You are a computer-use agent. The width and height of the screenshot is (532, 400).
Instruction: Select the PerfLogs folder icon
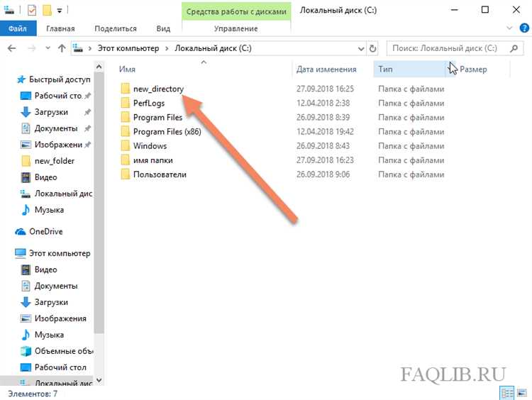click(126, 103)
